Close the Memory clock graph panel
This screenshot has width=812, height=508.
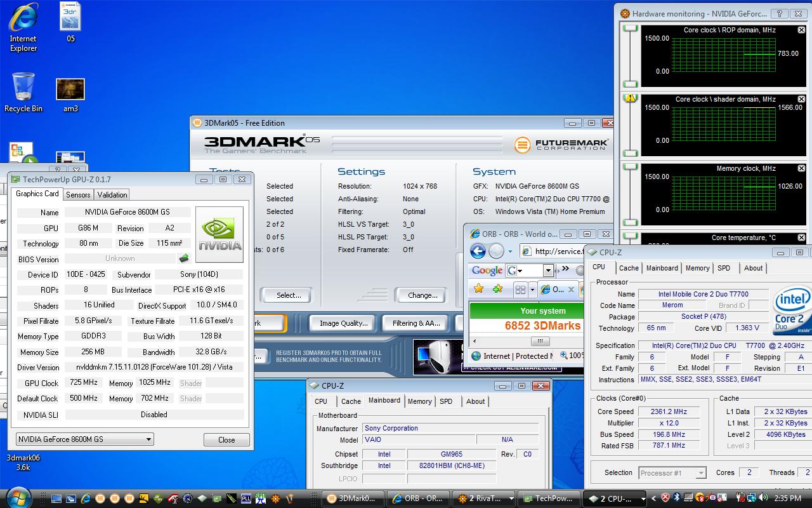pyautogui.click(x=801, y=168)
